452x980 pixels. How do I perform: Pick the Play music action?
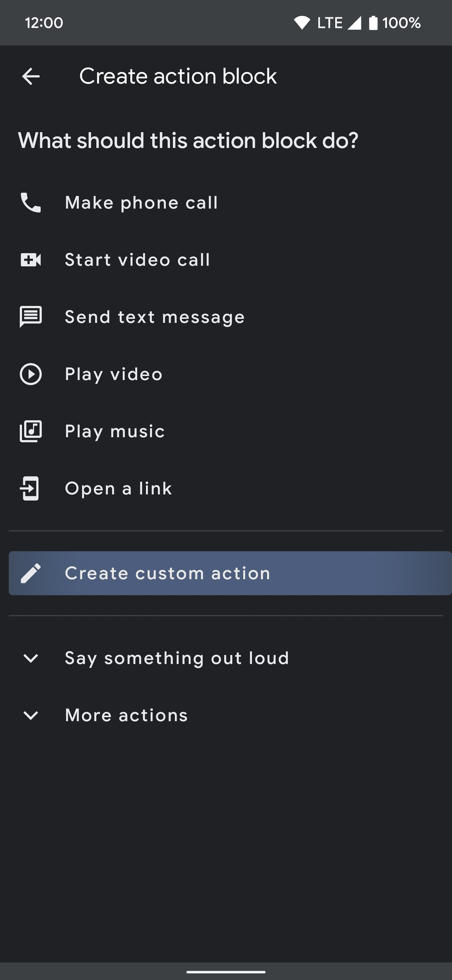point(115,431)
